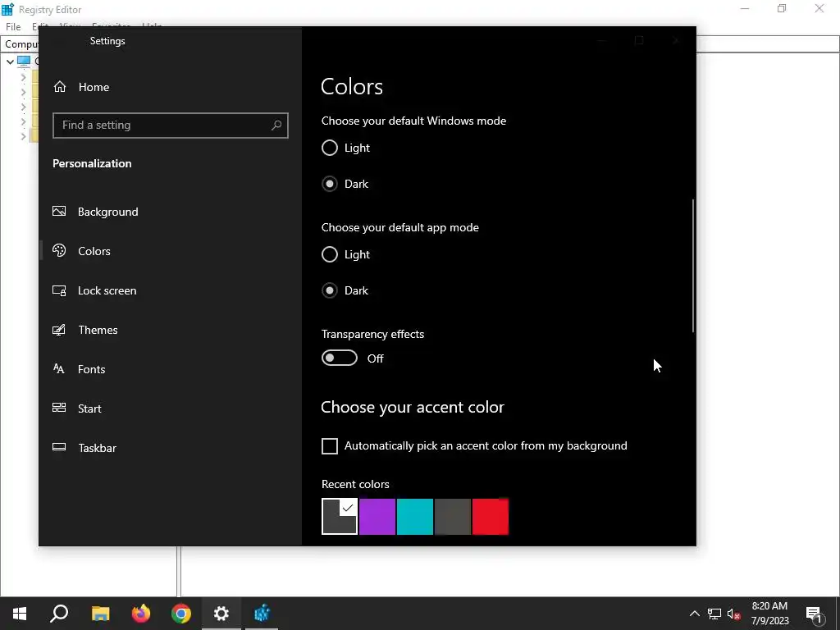Click the Computer icon in registry tree
Screen dimensions: 840x630
tap(24, 62)
